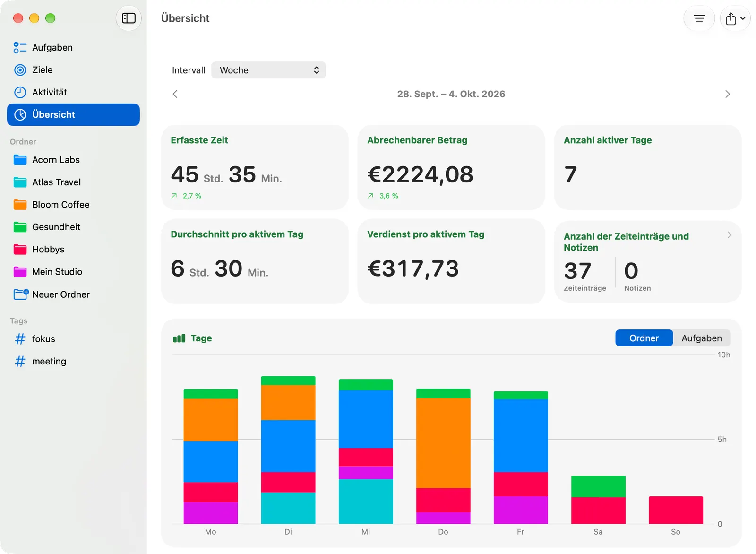Switch chart to Aufgaben view
Screen dimensions: 756x554
pyautogui.click(x=702, y=338)
